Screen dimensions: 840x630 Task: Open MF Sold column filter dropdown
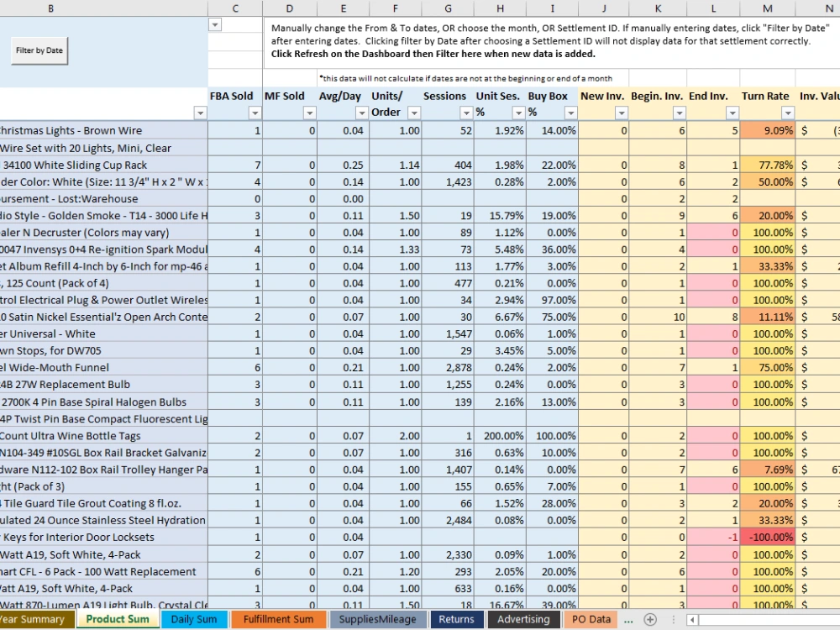309,113
